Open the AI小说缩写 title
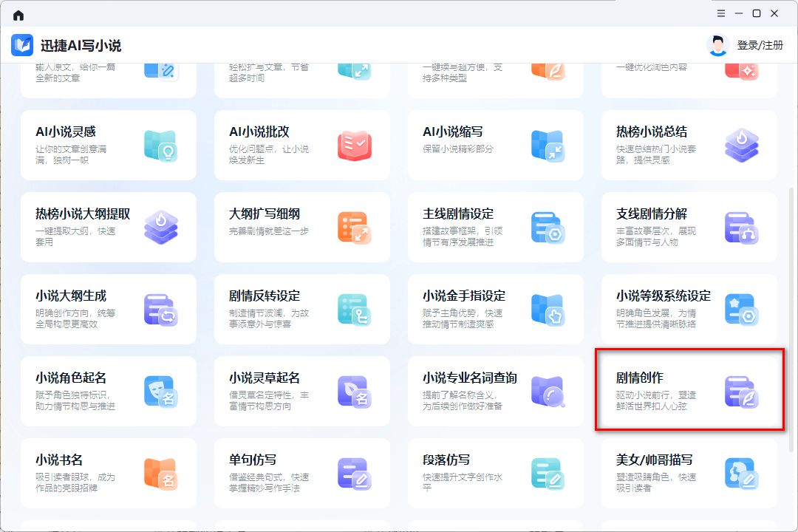 (x=452, y=132)
